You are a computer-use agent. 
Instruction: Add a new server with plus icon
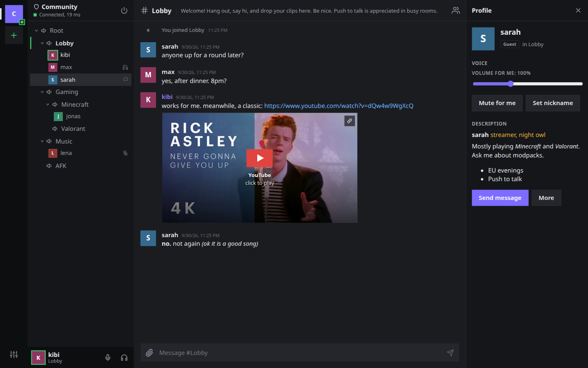tap(14, 35)
